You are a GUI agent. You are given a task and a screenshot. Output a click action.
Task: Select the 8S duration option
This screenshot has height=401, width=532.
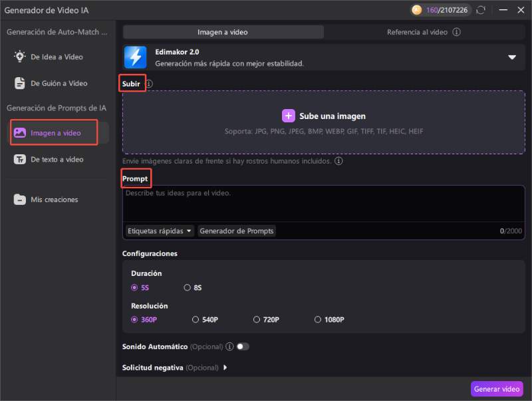tap(188, 288)
